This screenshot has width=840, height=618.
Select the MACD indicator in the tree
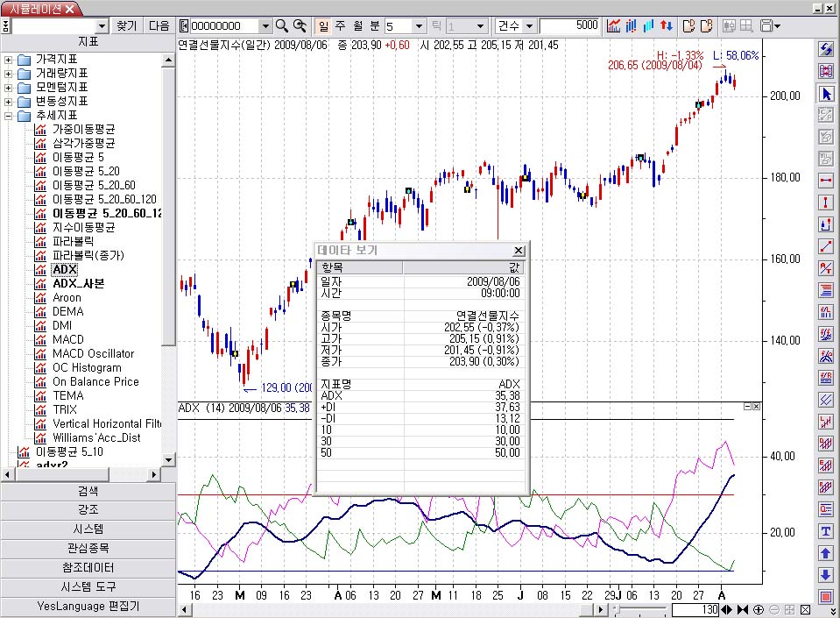[x=67, y=339]
